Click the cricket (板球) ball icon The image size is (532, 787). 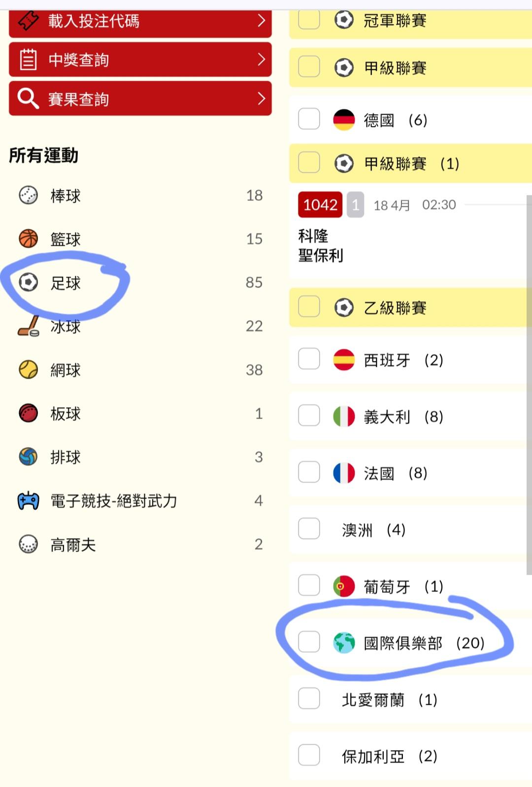pos(28,413)
